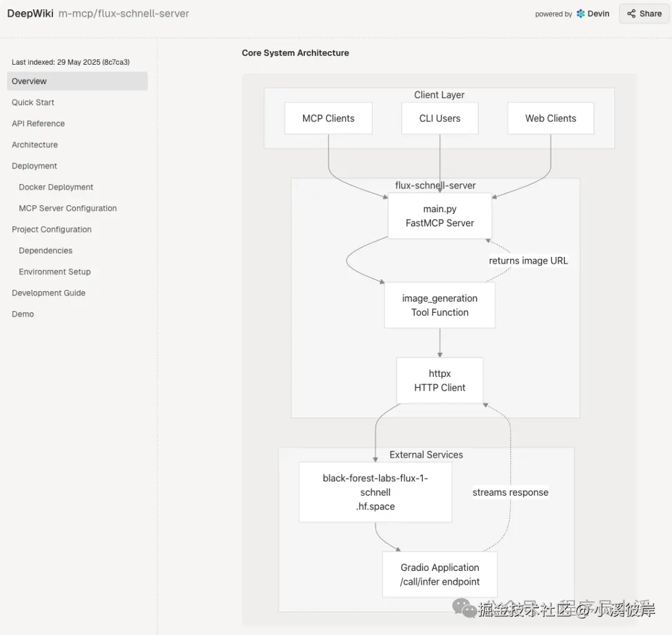
Task: Select Overview in the sidebar
Action: 29,81
